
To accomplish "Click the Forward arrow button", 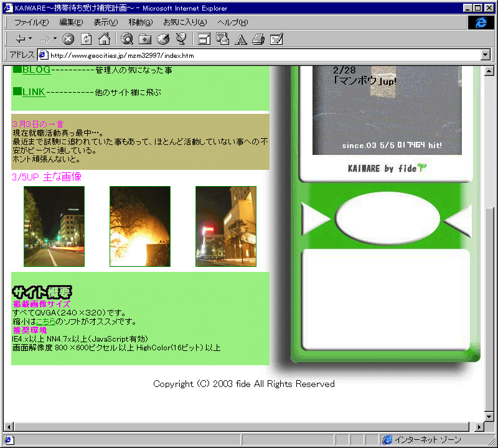I will 45,39.
